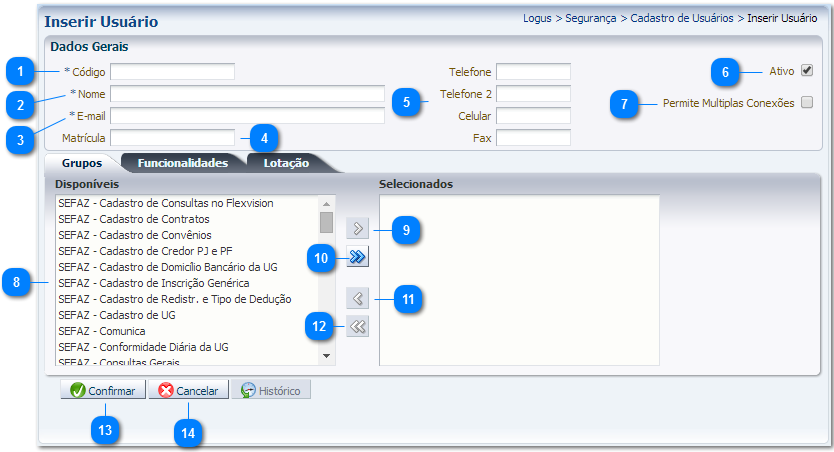This screenshot has width=834, height=452.
Task: Select the Grupos tab
Action: tap(82, 163)
